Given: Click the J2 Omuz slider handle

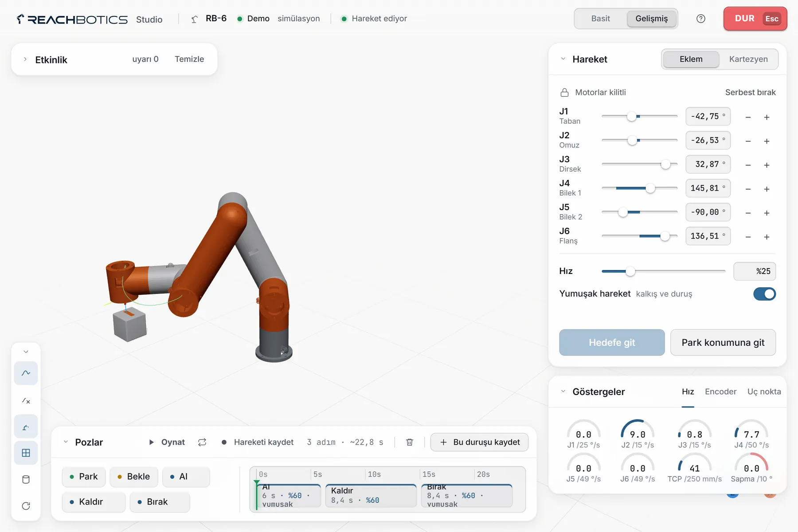Looking at the screenshot, I should (633, 141).
